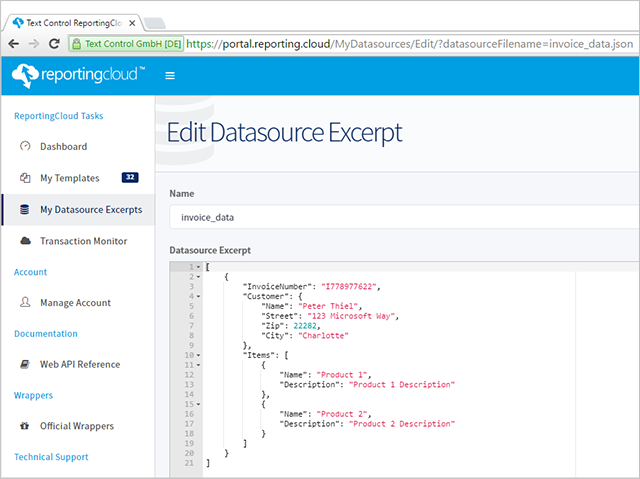The height and width of the screenshot is (479, 640).
Task: Go to My Datasource Excerpts
Action: pos(91,210)
